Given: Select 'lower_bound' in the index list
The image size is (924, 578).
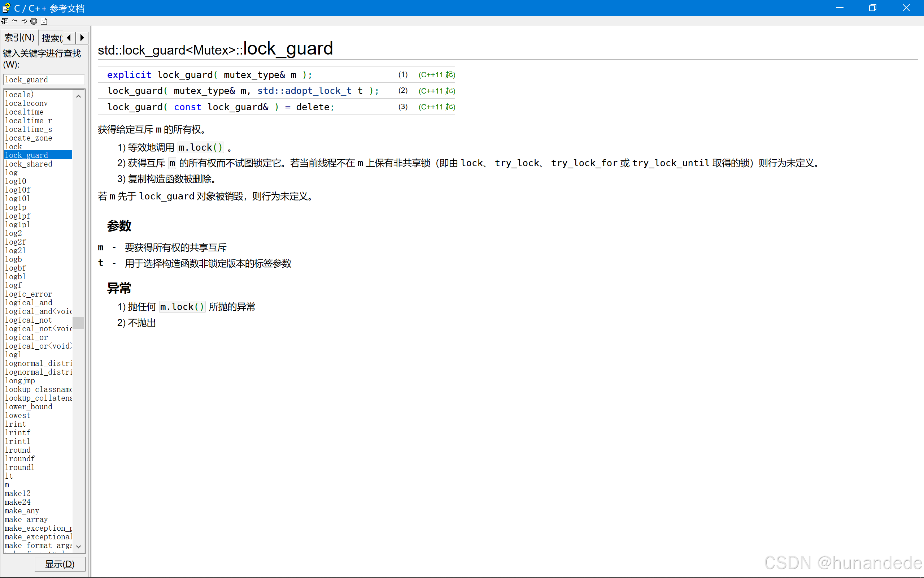Looking at the screenshot, I should click(x=29, y=407).
